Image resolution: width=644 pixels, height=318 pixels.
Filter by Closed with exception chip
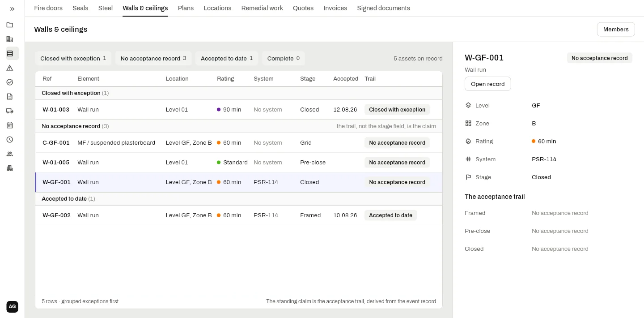pyautogui.click(x=73, y=58)
